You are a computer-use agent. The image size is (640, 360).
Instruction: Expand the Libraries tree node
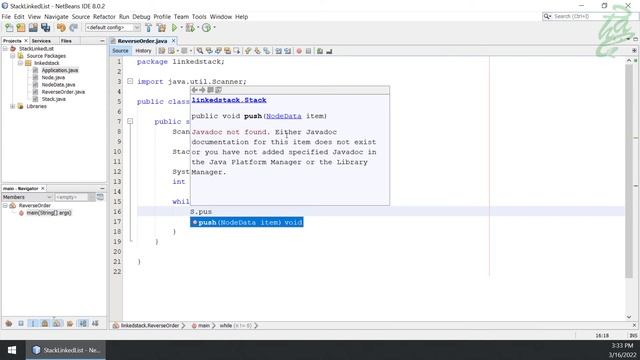click(x=13, y=106)
